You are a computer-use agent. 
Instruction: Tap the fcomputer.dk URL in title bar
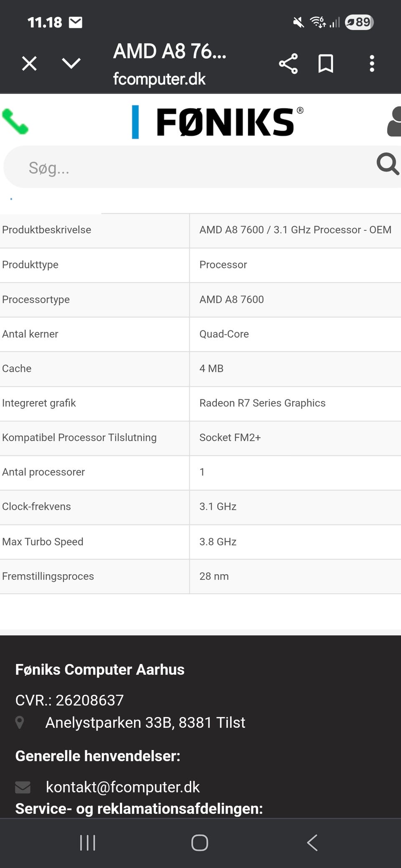coord(159,79)
